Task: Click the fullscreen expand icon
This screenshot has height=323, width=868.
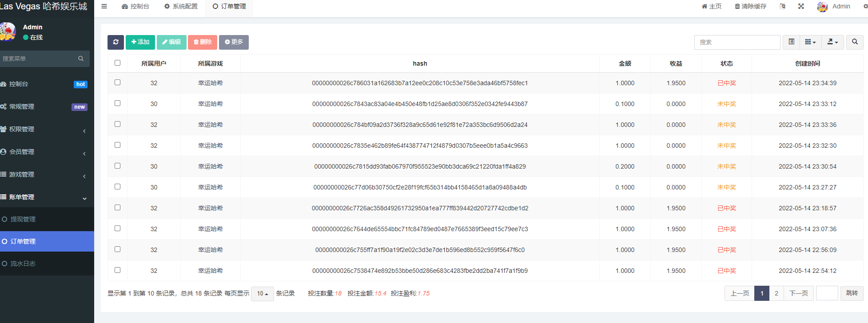Action: click(x=801, y=6)
